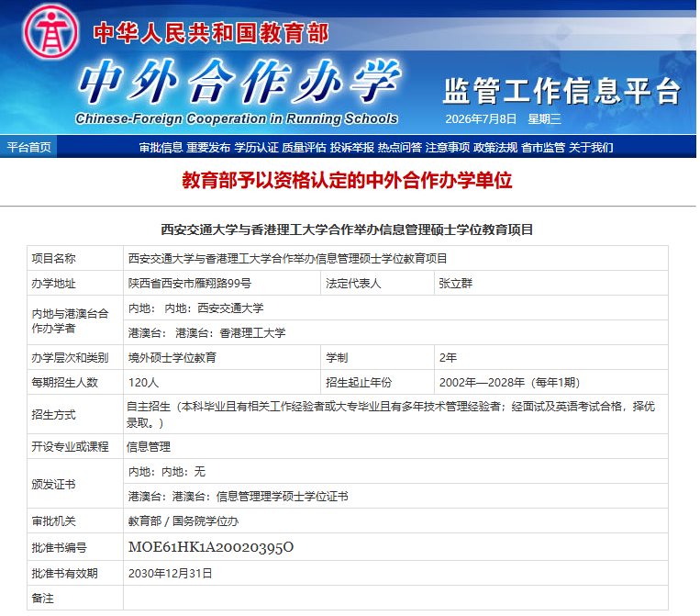Click the date text 2026年7月8日

coord(481,118)
